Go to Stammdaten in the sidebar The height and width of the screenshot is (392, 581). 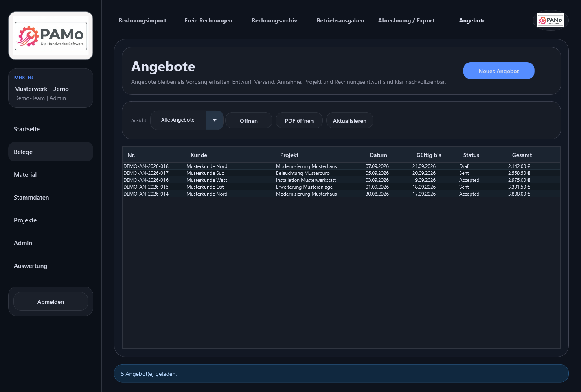click(x=51, y=198)
